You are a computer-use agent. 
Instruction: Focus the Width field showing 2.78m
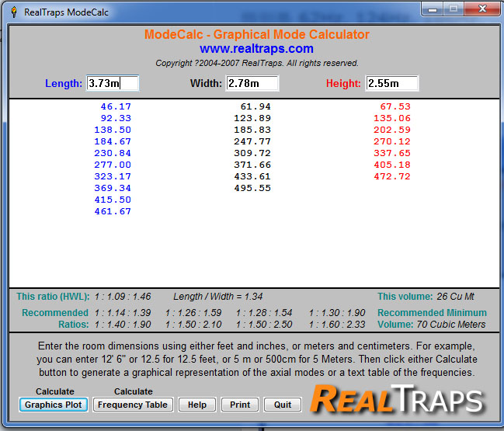click(x=252, y=83)
